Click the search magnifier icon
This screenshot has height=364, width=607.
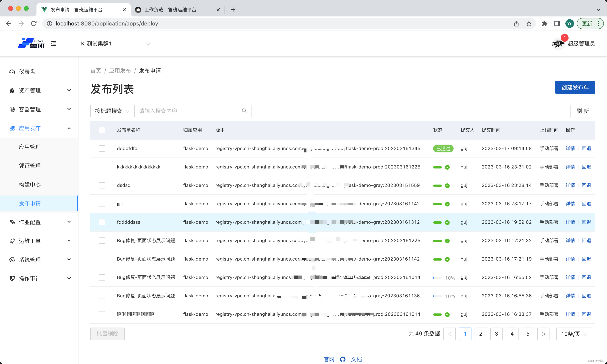point(244,111)
